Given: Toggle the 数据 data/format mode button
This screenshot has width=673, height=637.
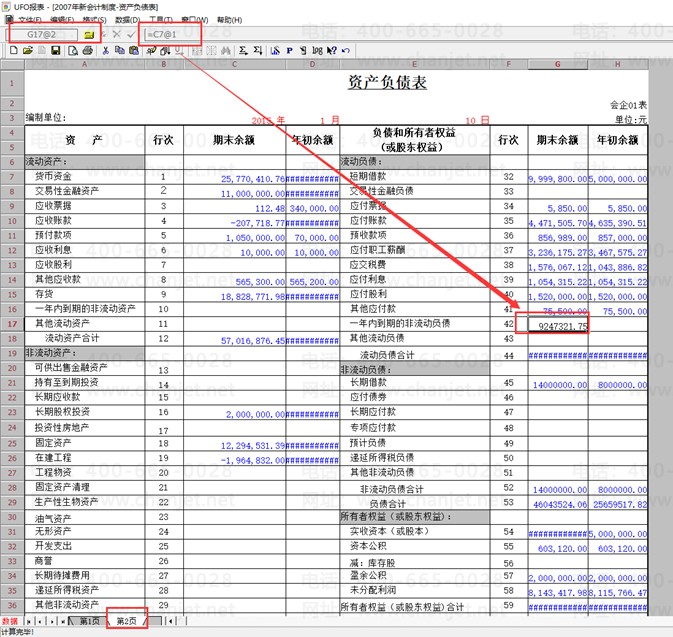Looking at the screenshot, I should pos(10,621).
